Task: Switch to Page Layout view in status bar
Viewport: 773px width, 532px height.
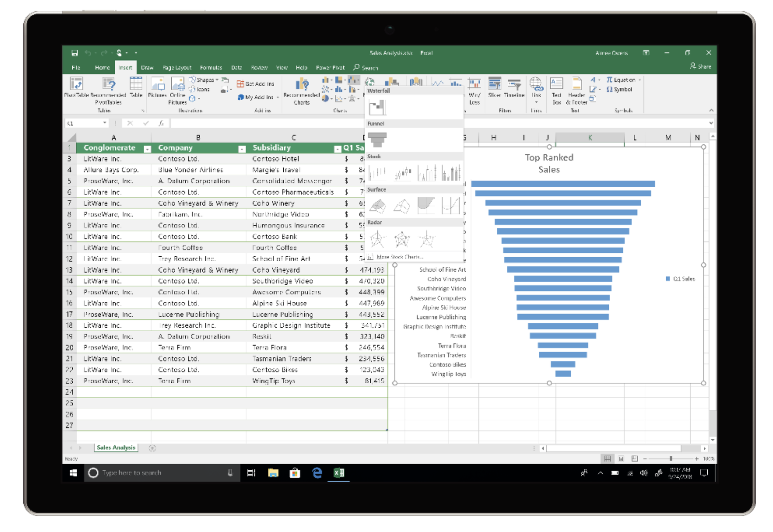Action: (x=621, y=458)
